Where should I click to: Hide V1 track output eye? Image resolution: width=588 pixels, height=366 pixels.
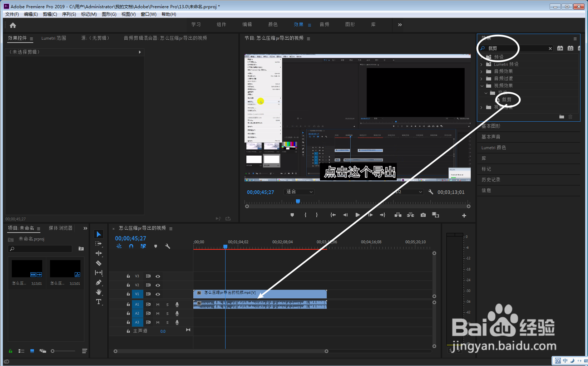coord(158,294)
